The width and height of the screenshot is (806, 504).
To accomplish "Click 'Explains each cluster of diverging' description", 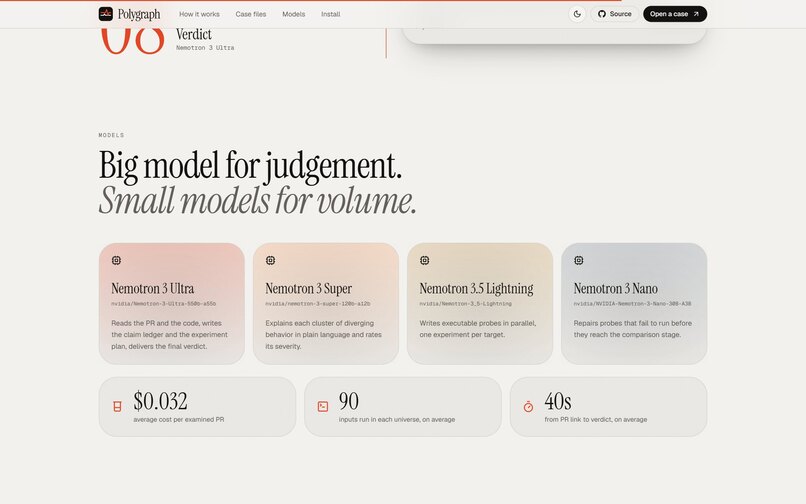I will (x=324, y=335).
